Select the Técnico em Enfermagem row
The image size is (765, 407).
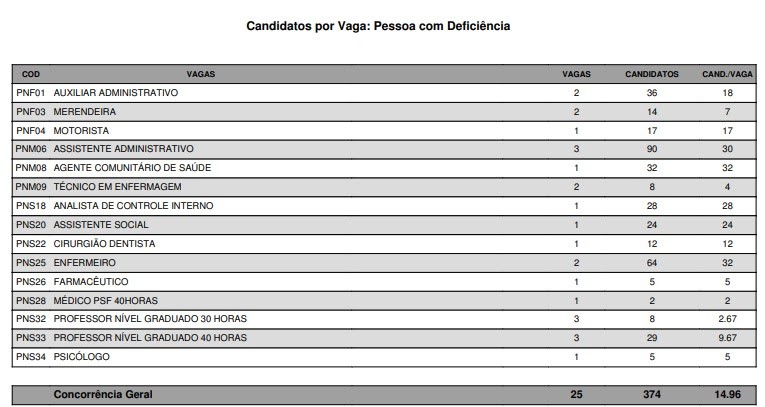point(119,187)
